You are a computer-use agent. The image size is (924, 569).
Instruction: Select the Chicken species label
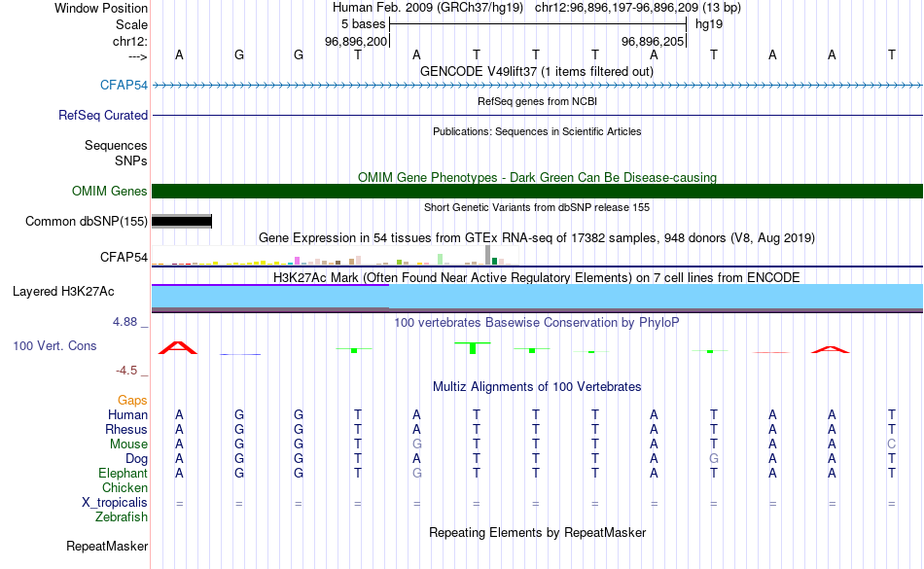tap(124, 487)
